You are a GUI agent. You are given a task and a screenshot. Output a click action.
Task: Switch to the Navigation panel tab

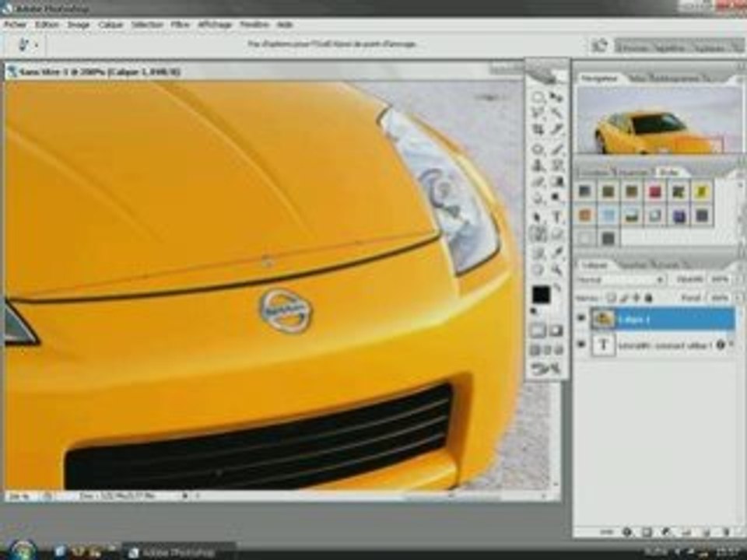(x=600, y=79)
